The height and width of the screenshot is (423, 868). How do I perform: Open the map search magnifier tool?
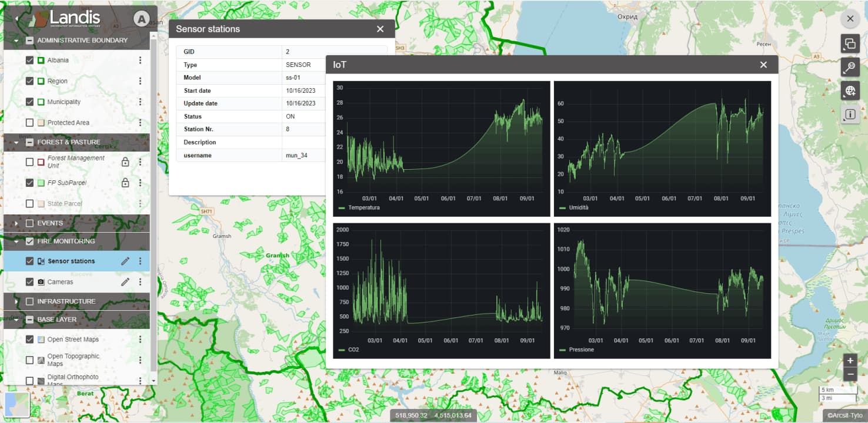pyautogui.click(x=849, y=67)
